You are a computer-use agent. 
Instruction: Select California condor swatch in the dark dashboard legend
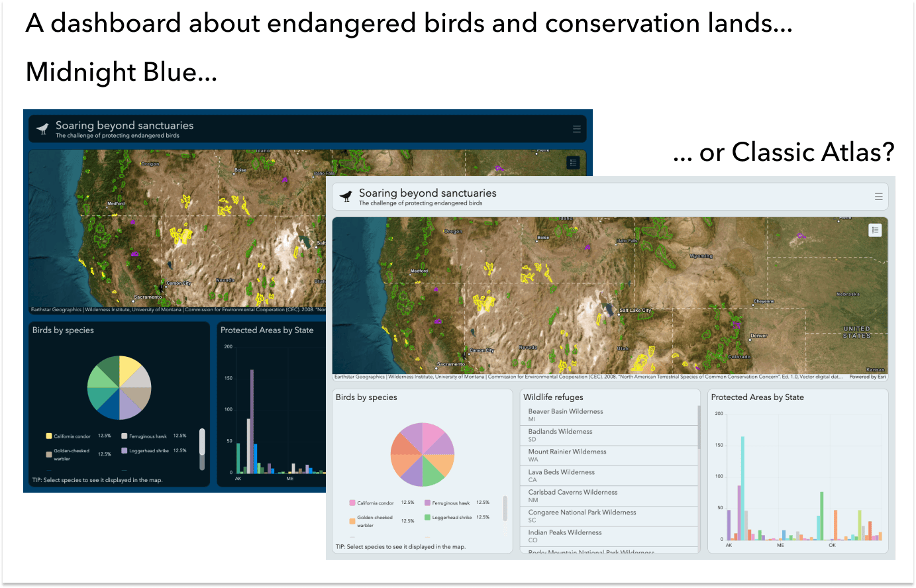[49, 436]
